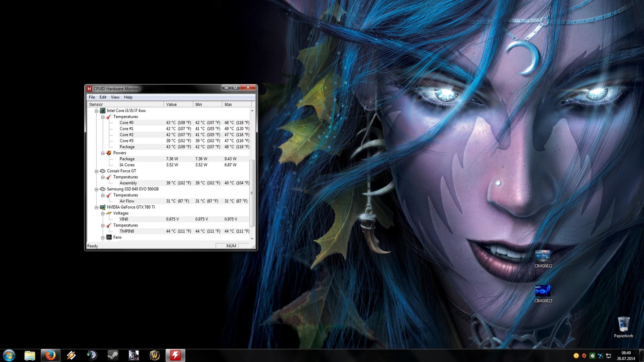Collapse Temperatures under Corsair Force GT
Screen dimensions: 644x362
click(103, 177)
